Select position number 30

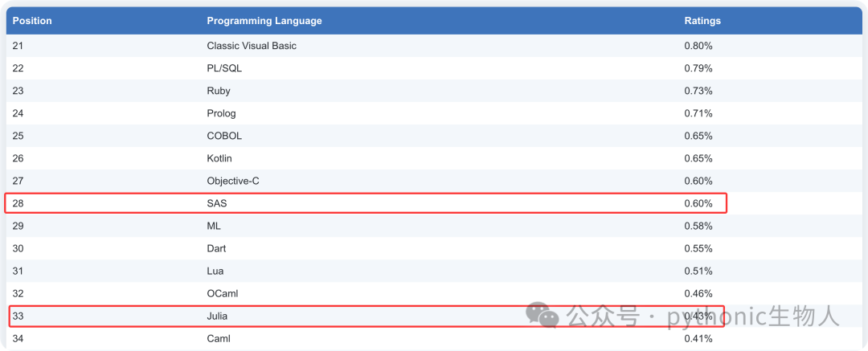point(18,248)
